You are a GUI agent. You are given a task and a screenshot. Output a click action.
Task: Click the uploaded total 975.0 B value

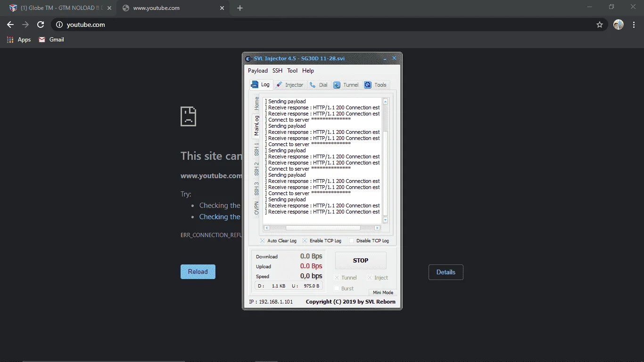coord(312,286)
